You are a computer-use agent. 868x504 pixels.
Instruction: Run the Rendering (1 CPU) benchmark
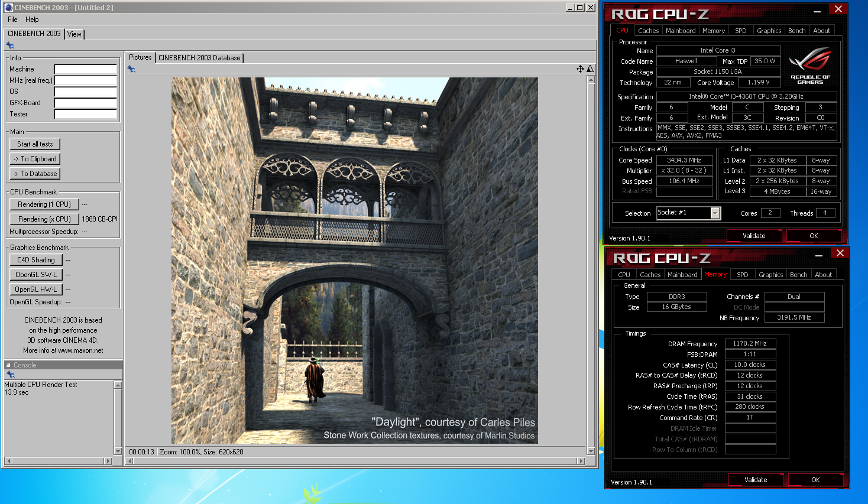(44, 204)
